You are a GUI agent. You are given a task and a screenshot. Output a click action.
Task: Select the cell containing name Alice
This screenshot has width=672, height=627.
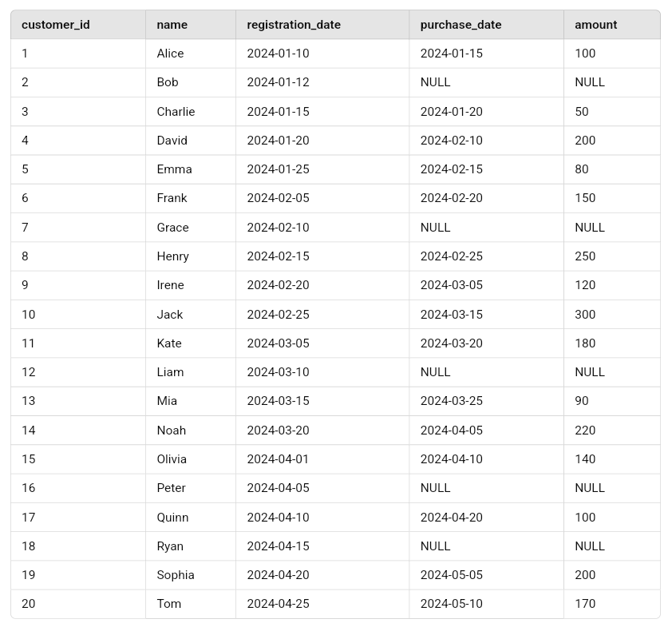coord(170,54)
